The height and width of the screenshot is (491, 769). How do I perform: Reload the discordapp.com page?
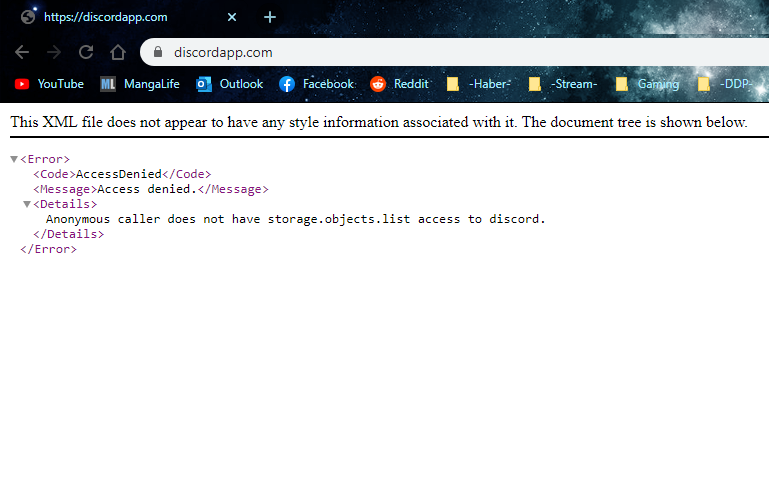tap(86, 52)
